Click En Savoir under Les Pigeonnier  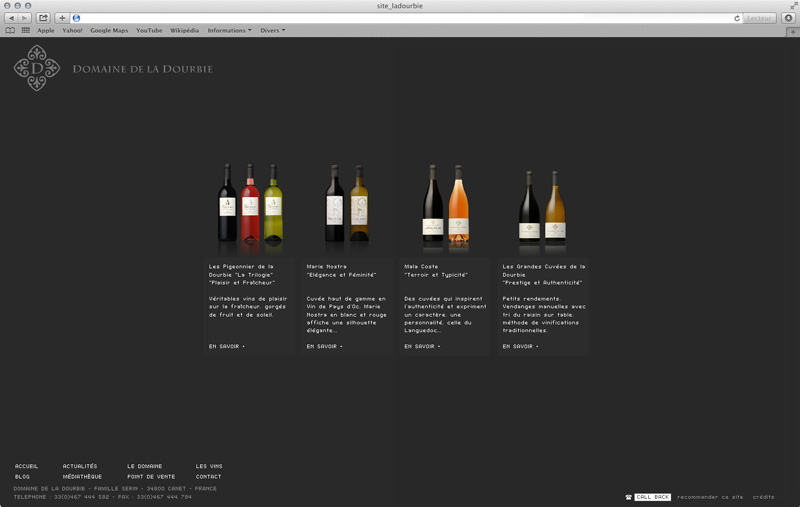227,346
